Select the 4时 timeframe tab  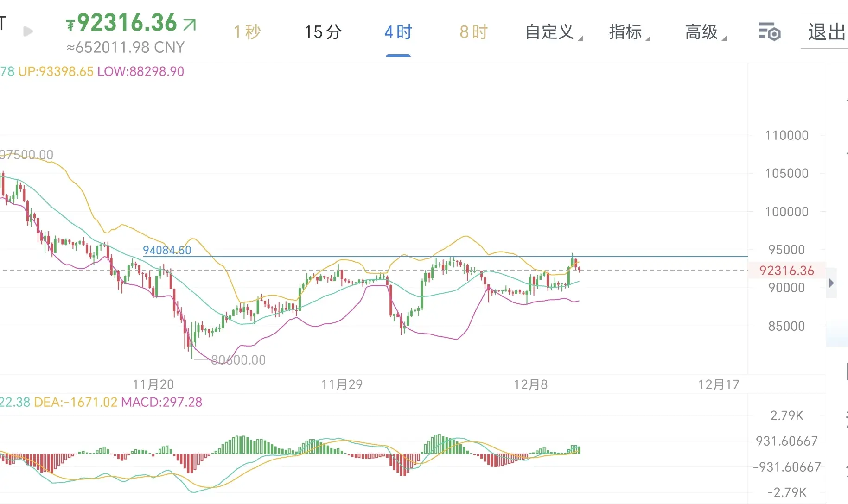click(398, 32)
